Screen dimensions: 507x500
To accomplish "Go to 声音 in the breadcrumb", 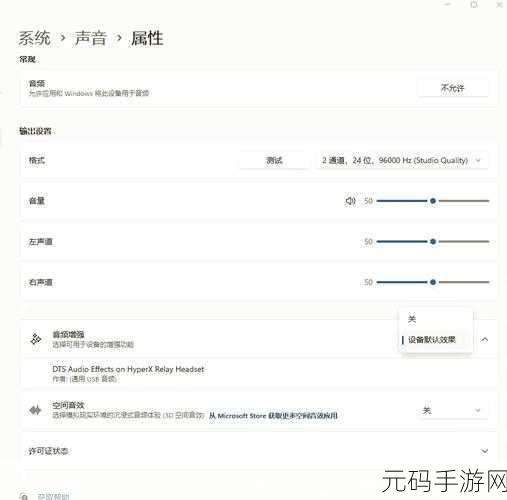I will point(90,38).
